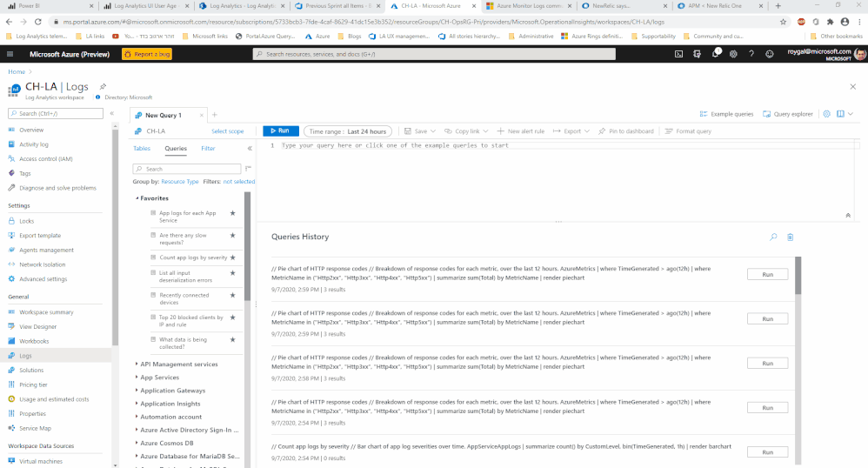
Task: Collapse the query editor pane
Action: pyautogui.click(x=847, y=216)
